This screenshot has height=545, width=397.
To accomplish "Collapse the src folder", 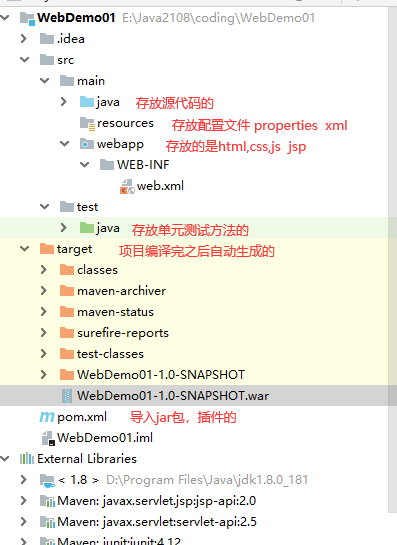I will 24,59.
